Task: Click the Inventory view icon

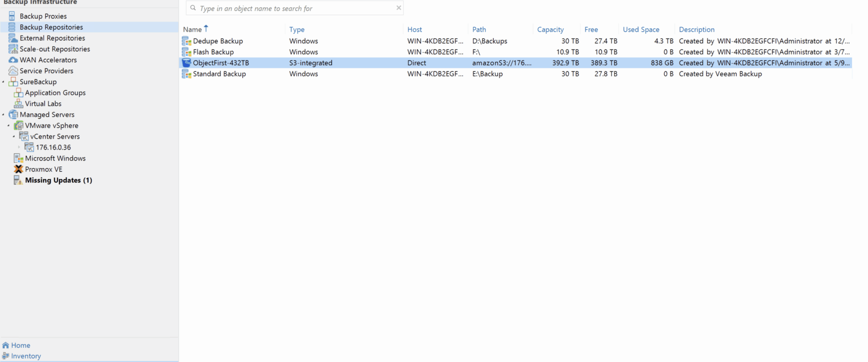Action: [x=5, y=356]
